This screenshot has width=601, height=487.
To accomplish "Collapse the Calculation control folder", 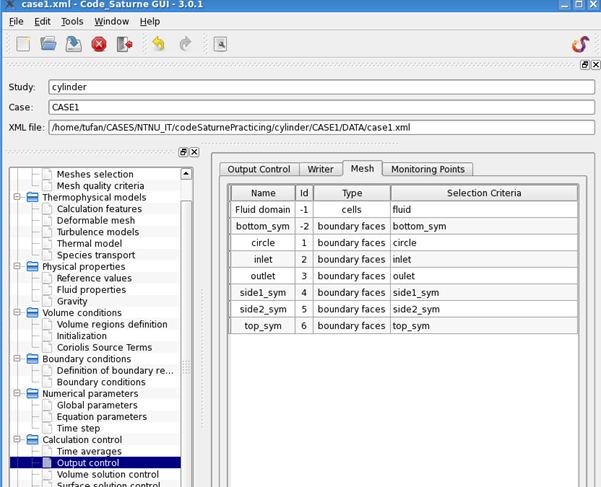I will coord(17,439).
